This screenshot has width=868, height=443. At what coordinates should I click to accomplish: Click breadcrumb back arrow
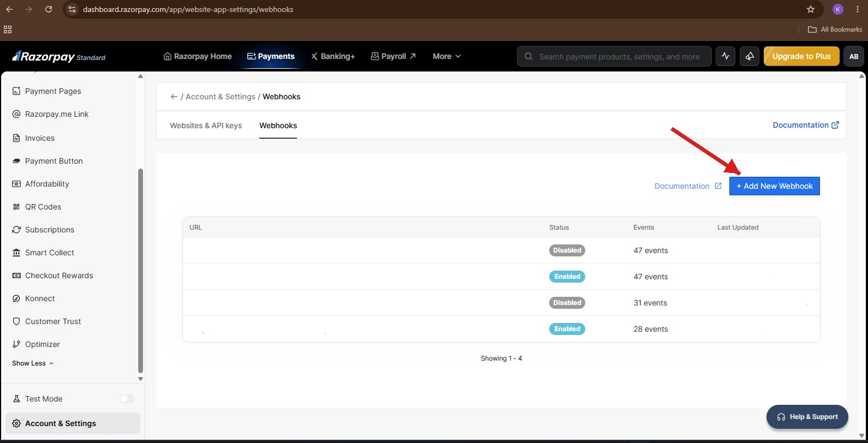[x=174, y=97]
